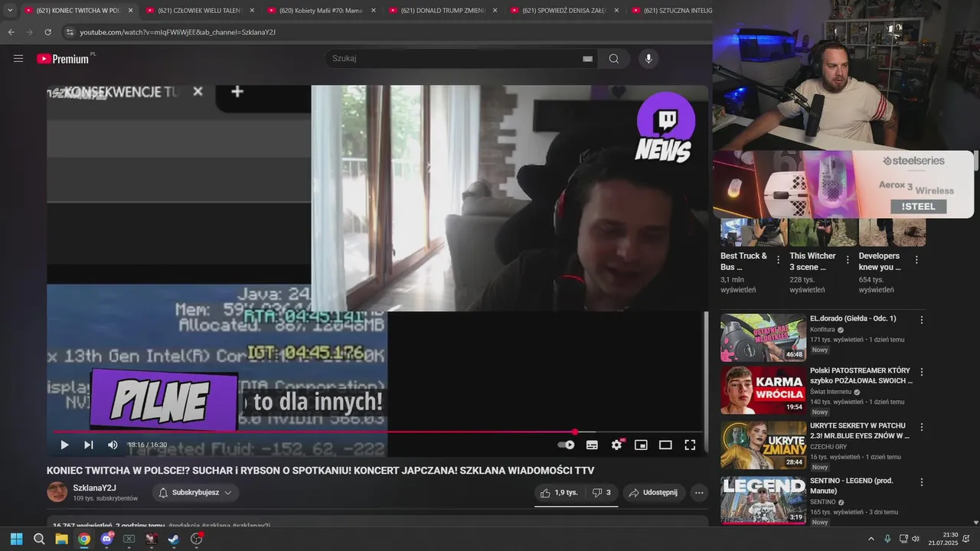Open Discord from the taskbar
980x551 pixels.
[x=106, y=539]
